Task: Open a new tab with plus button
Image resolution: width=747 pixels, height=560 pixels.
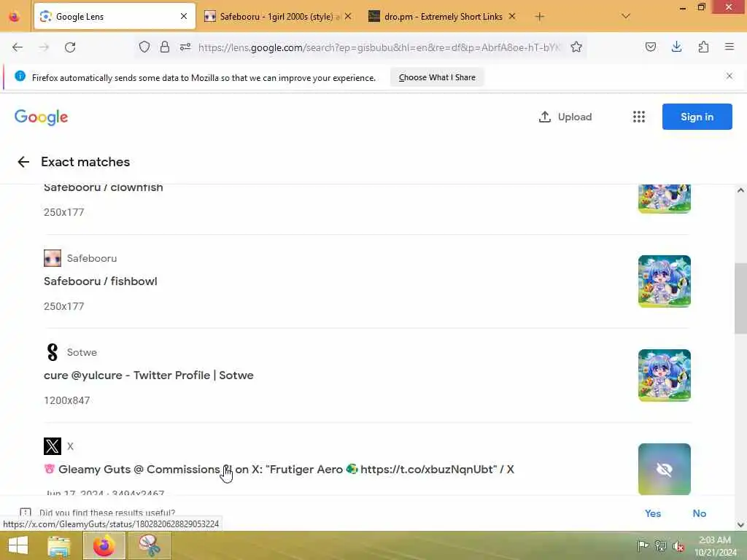Action: pyautogui.click(x=539, y=17)
